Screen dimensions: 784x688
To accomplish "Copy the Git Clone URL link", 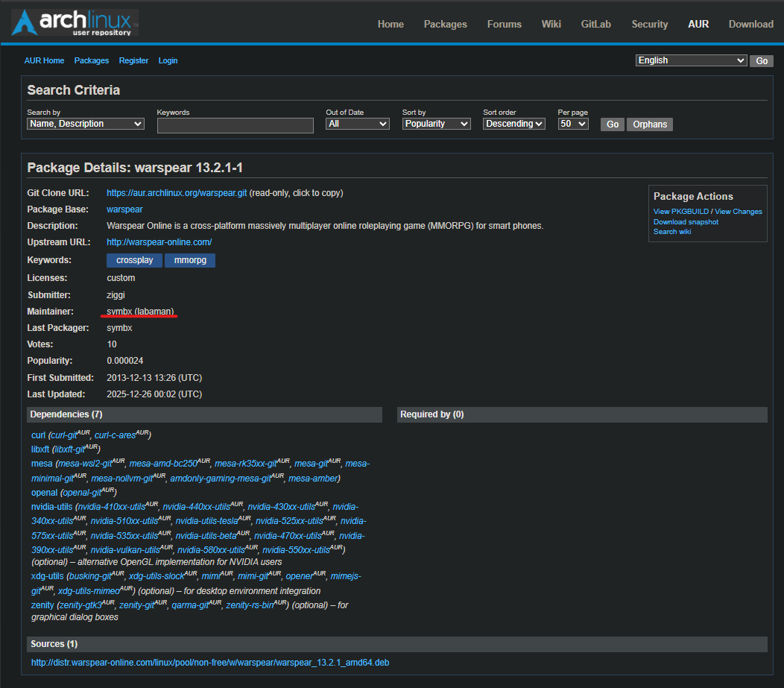I will (x=177, y=193).
